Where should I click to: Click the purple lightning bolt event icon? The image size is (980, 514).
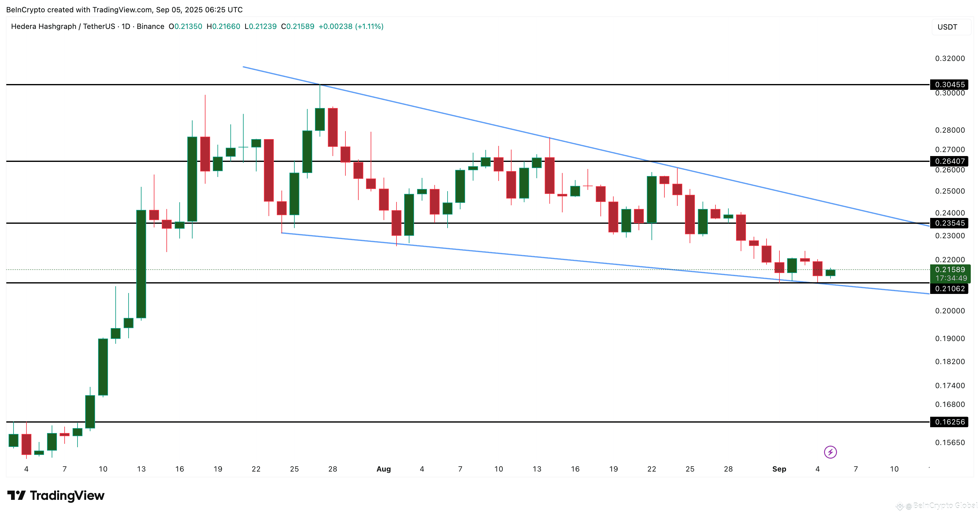[830, 452]
